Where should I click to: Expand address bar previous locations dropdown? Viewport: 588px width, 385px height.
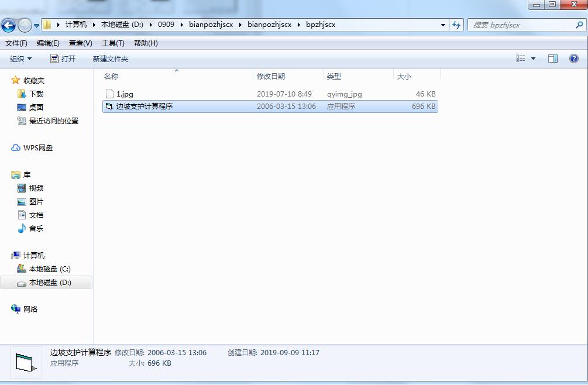[x=443, y=25]
